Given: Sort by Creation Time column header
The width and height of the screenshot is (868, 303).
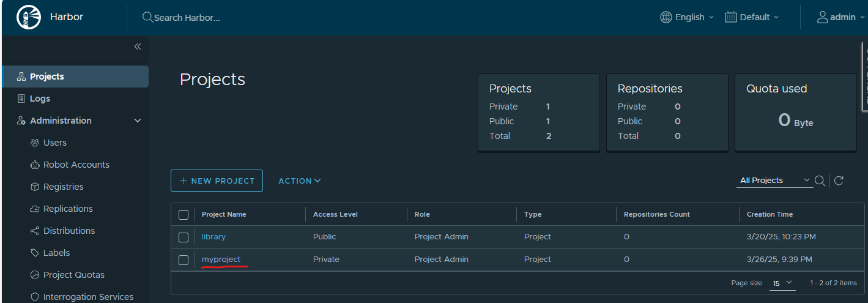Looking at the screenshot, I should [x=770, y=214].
